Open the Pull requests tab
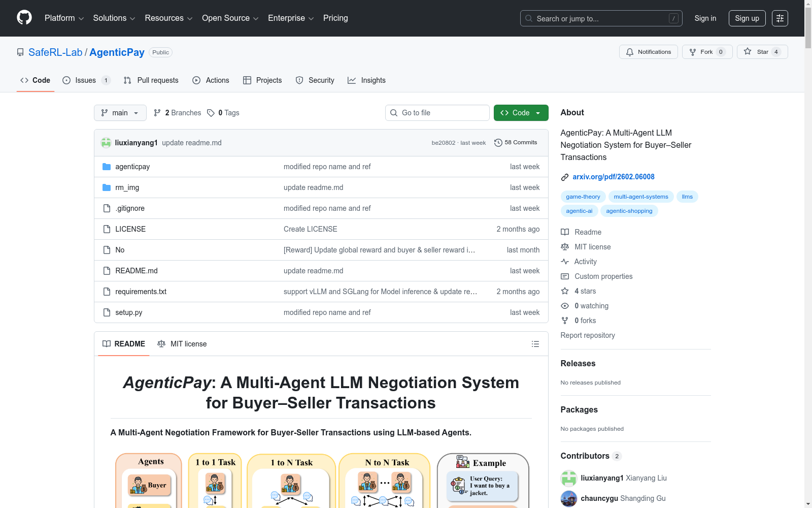The image size is (812, 508). pyautogui.click(x=151, y=80)
